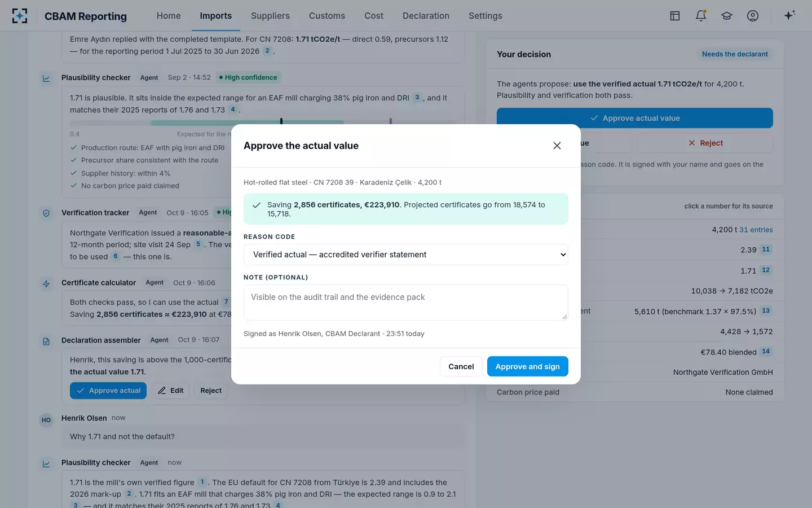Open the notifications bell
The image size is (812, 508).
point(701,16)
